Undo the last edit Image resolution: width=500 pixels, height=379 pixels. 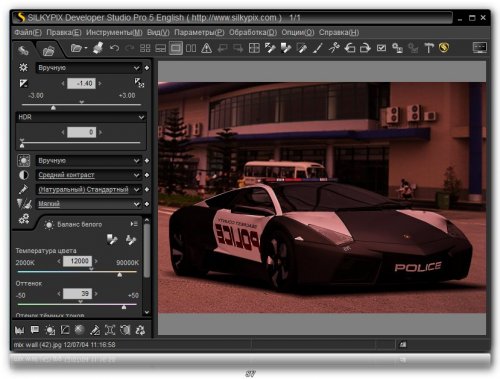114,48
